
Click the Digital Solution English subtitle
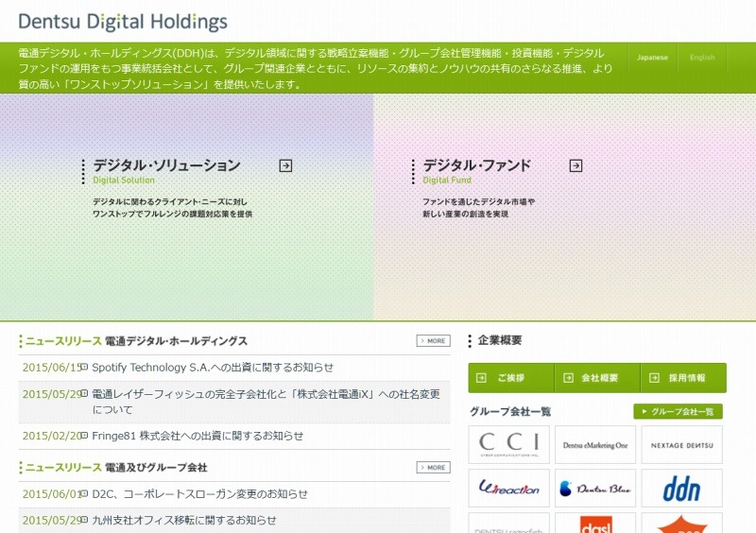124,180
